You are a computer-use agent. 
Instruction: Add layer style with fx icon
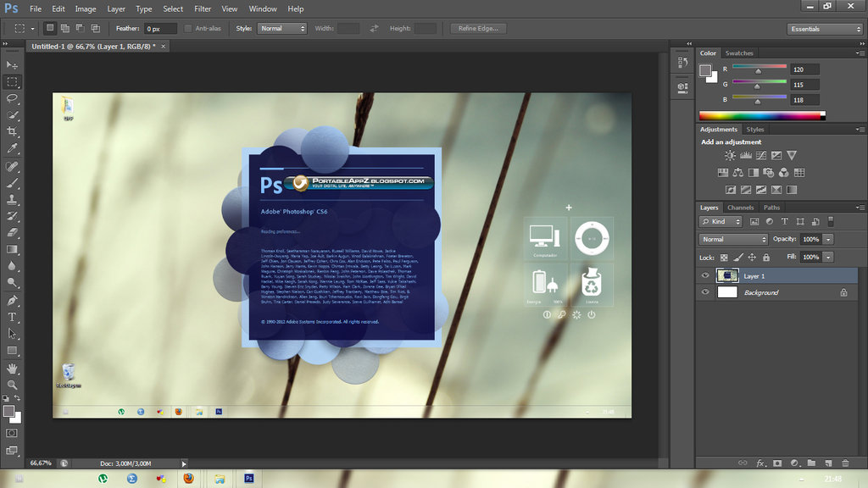pyautogui.click(x=760, y=463)
